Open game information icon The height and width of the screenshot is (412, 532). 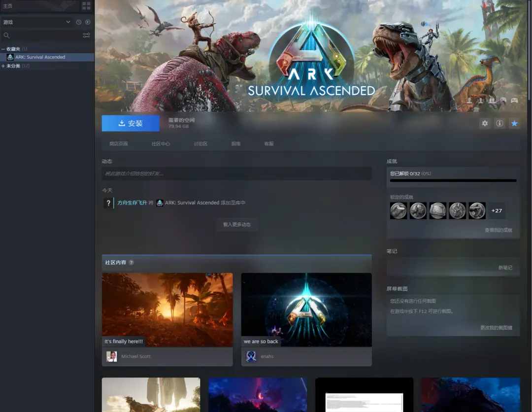[x=499, y=124]
